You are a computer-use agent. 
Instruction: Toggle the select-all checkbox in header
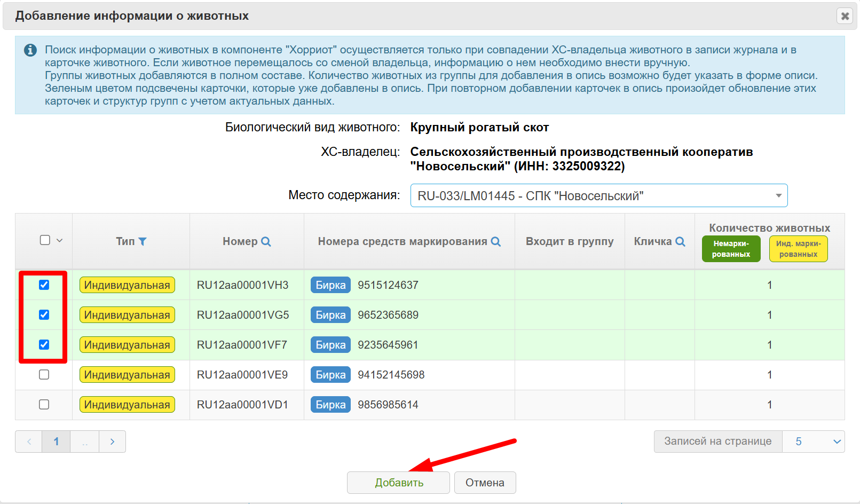45,240
